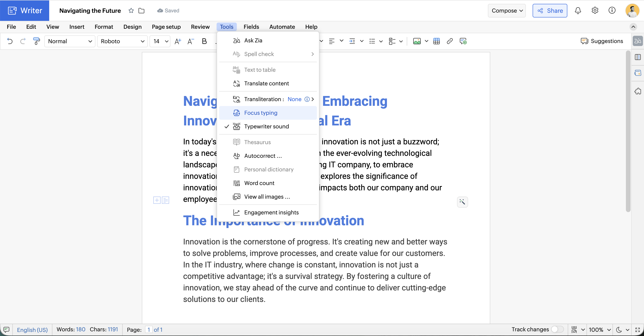Expand the Compose mode dropdown
Screen dimensions: 644x336
coord(507,10)
